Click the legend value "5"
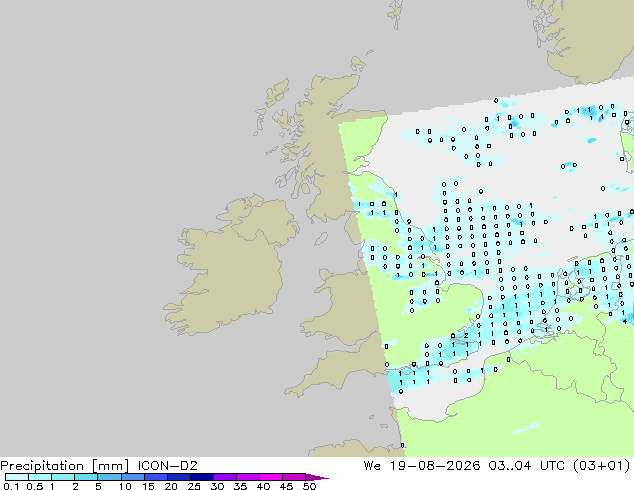The height and width of the screenshot is (490, 634). (x=98, y=486)
